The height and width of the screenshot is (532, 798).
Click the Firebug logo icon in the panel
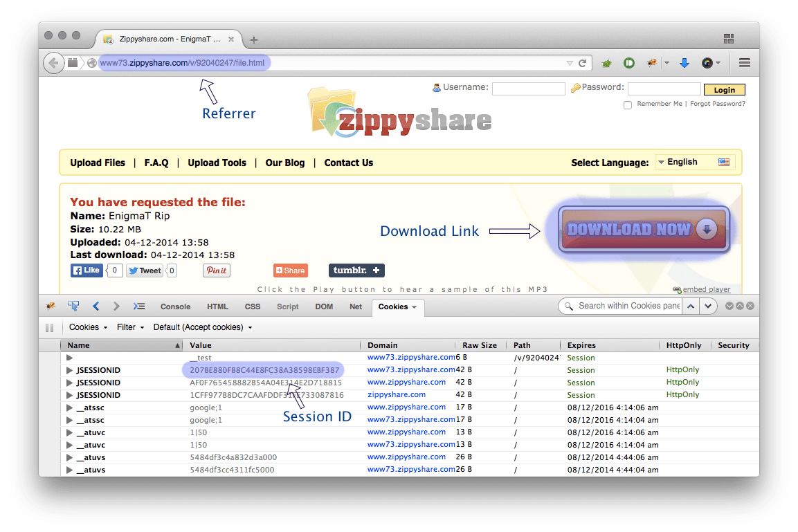tap(51, 306)
